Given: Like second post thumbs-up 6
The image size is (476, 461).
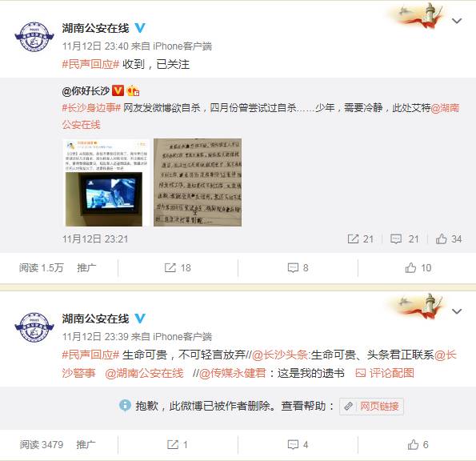Looking at the screenshot, I should [418, 445].
